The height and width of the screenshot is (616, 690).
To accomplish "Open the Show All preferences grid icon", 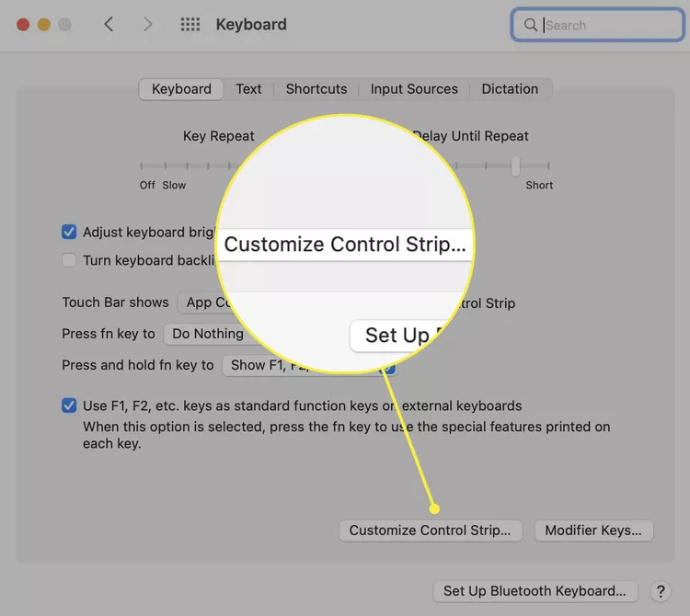I will pyautogui.click(x=190, y=24).
